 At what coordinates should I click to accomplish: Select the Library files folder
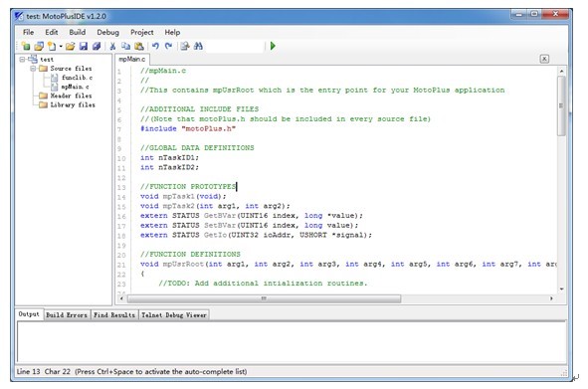click(x=73, y=104)
